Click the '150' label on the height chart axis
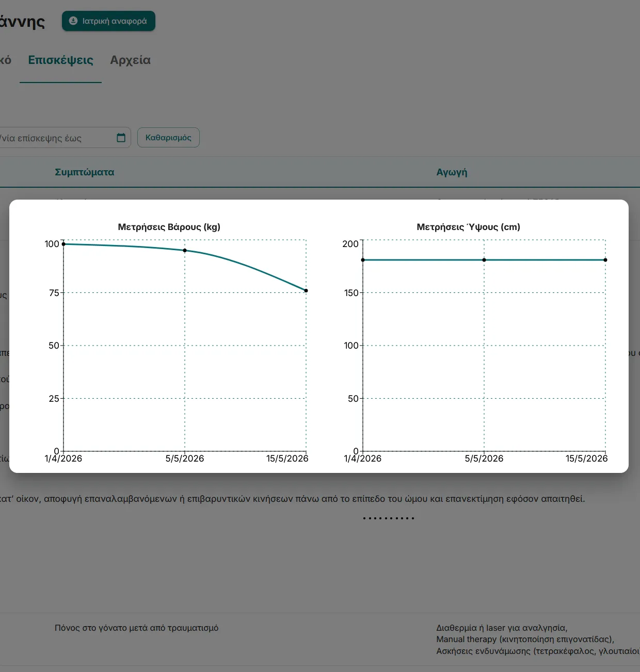 (351, 293)
